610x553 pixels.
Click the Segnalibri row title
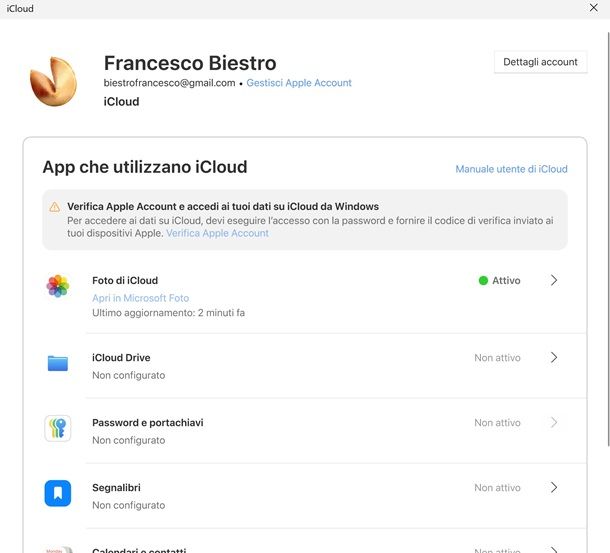click(116, 488)
